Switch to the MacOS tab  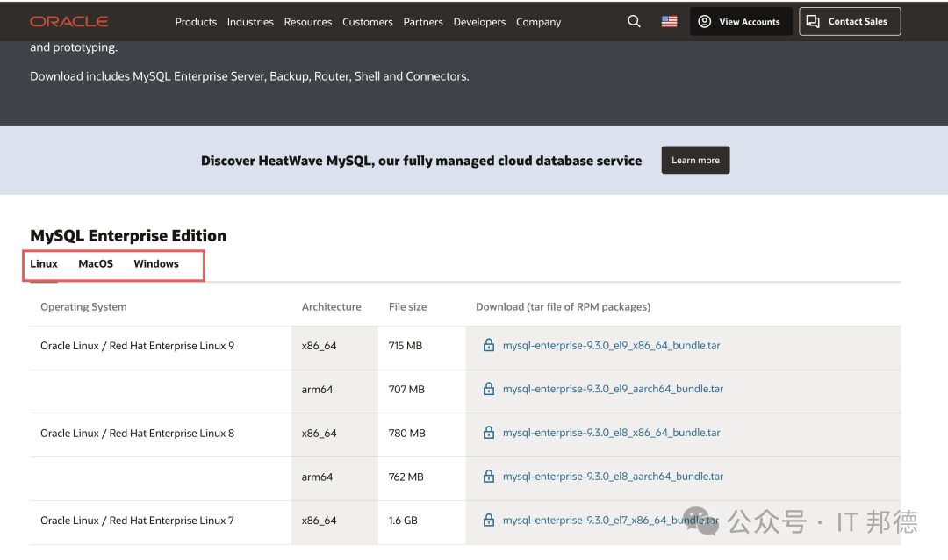(96, 263)
